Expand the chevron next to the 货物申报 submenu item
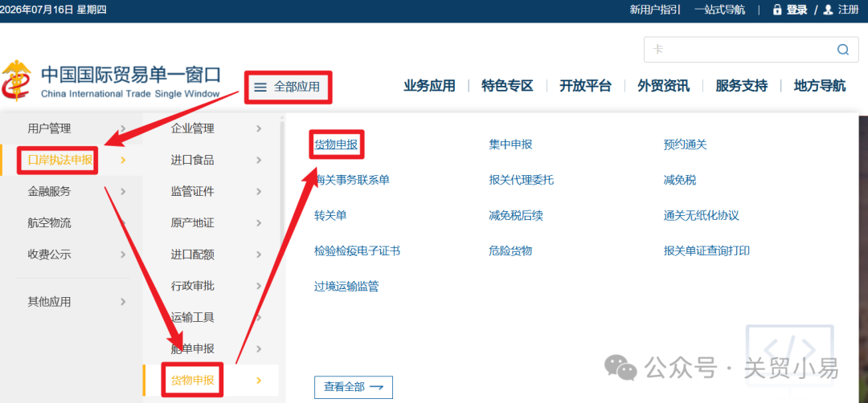This screenshot has height=403, width=868. pos(259,381)
